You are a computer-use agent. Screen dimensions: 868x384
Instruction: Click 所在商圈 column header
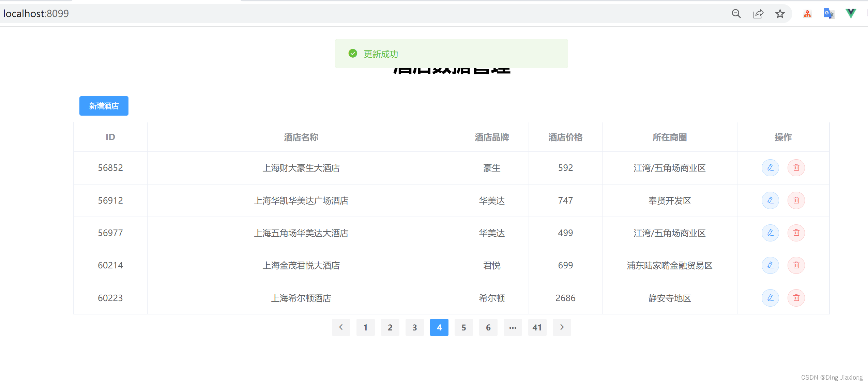pos(670,137)
